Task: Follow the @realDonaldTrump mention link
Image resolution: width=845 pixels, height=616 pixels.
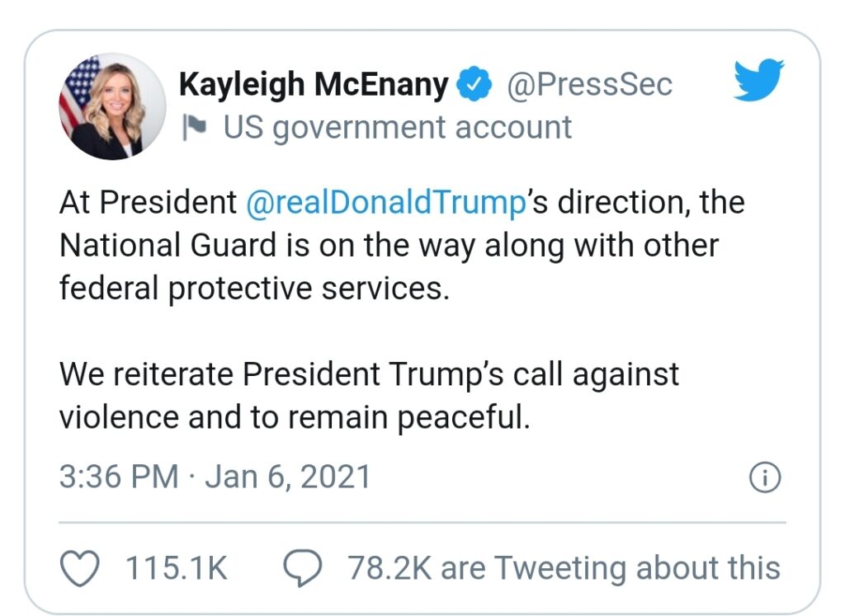Action: tap(386, 203)
